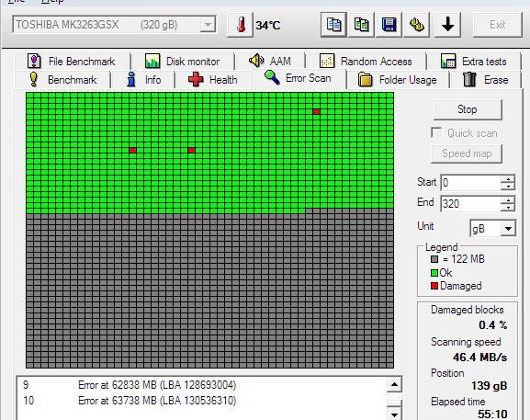Click the green Ok legend swatch

point(434,273)
